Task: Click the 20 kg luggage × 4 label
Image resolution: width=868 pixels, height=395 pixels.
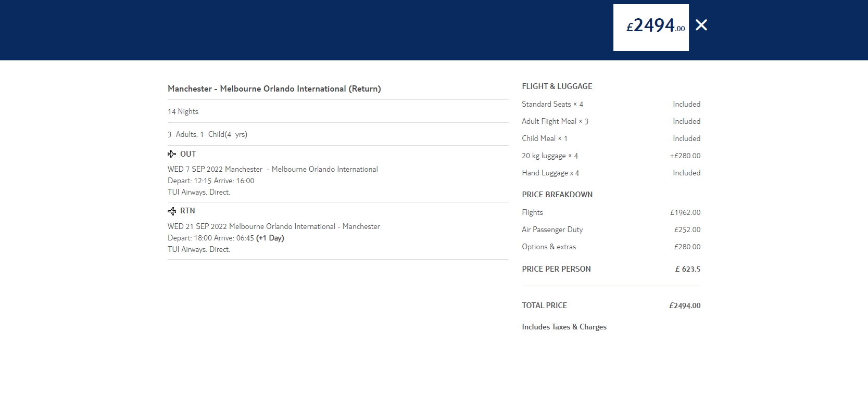Action: tap(550, 156)
